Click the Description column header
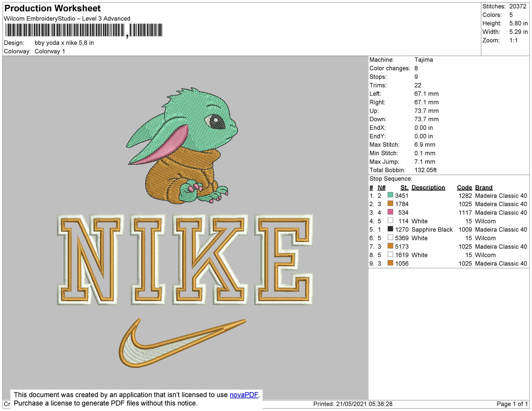 (428, 187)
